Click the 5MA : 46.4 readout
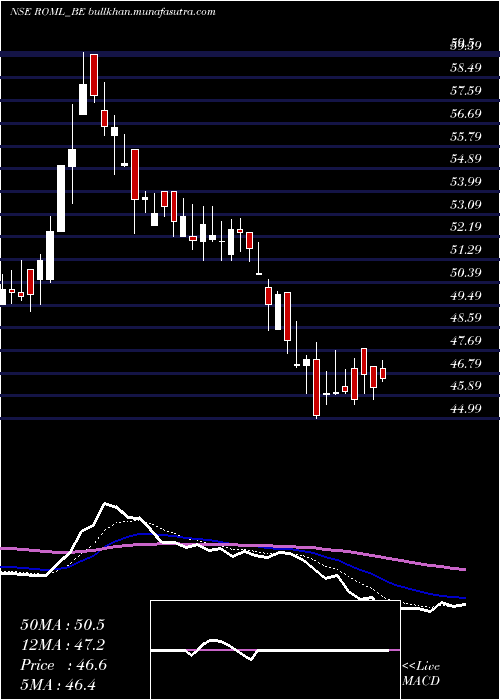 [59, 685]
